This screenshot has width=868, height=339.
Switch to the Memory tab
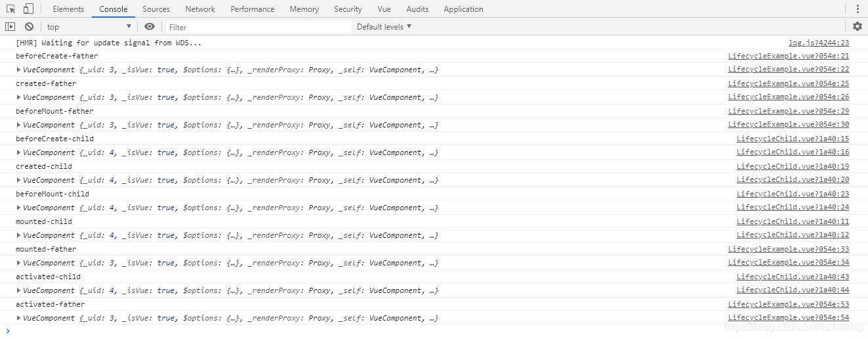point(304,9)
